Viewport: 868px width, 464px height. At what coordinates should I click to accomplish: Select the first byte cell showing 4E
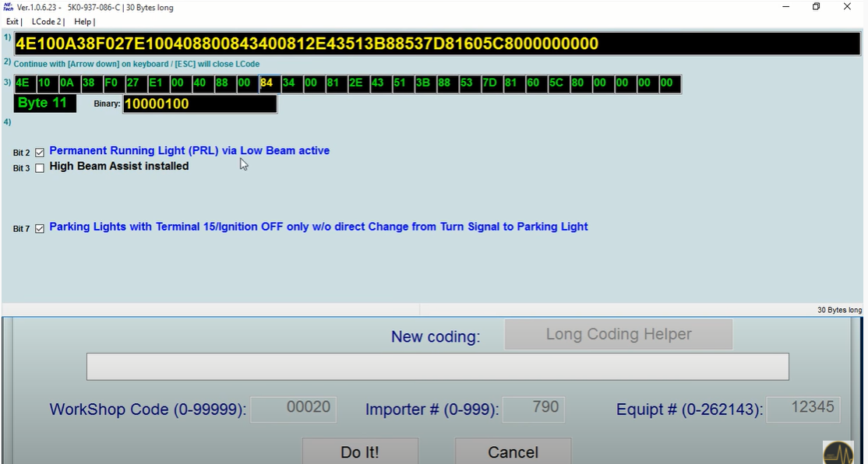click(x=22, y=83)
